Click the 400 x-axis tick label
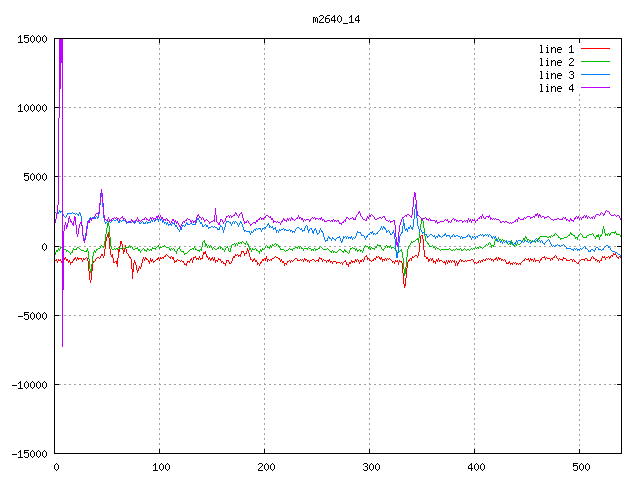This screenshot has height=480, width=640. point(474,466)
